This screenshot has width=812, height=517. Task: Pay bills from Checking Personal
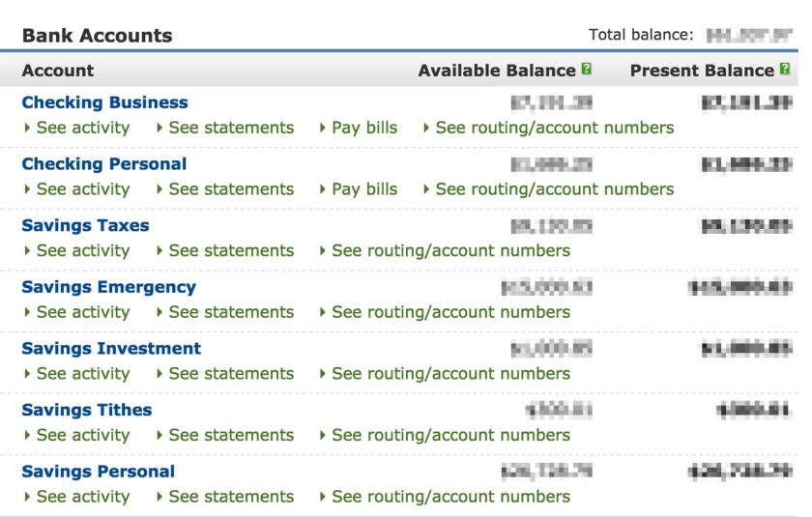363,189
